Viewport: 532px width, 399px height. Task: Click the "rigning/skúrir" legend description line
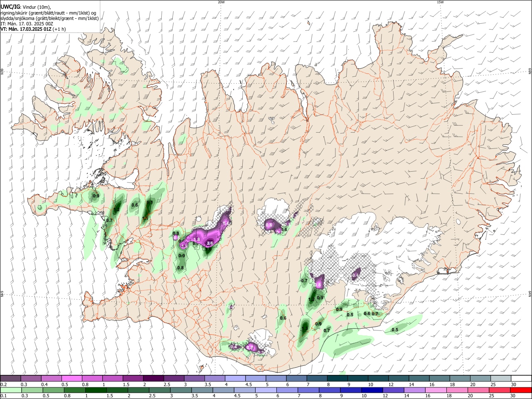coord(48,13)
